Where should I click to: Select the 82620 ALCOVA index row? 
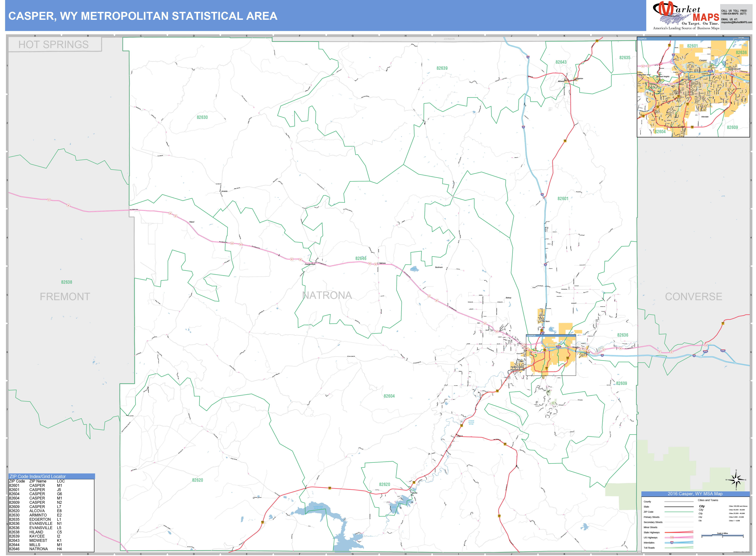(x=35, y=511)
